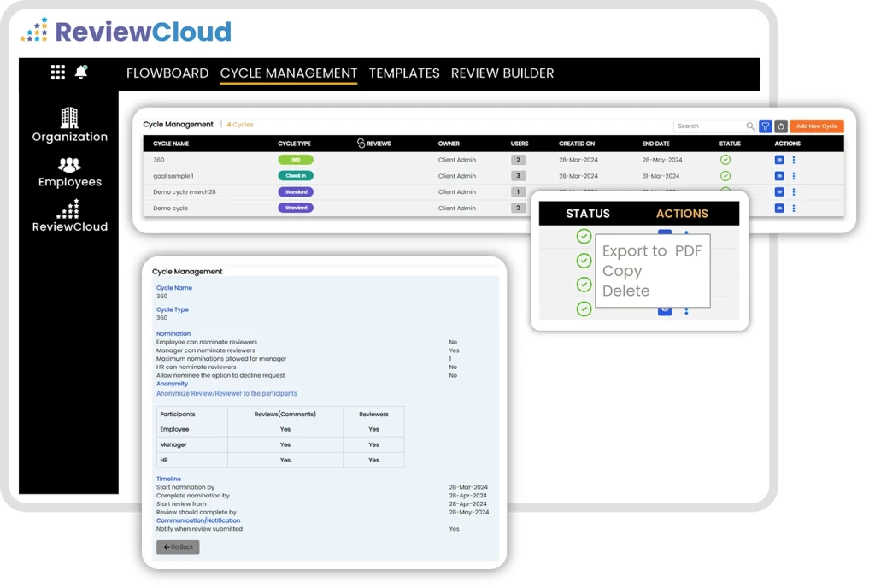Click users count 3 for goal sample 1
Screen dimensions: 875x588
(518, 176)
